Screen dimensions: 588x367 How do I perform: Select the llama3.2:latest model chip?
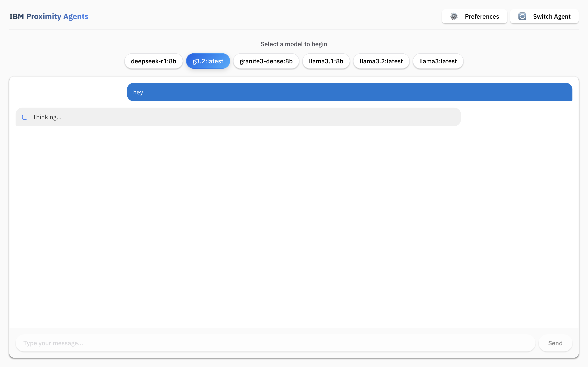[x=381, y=61]
